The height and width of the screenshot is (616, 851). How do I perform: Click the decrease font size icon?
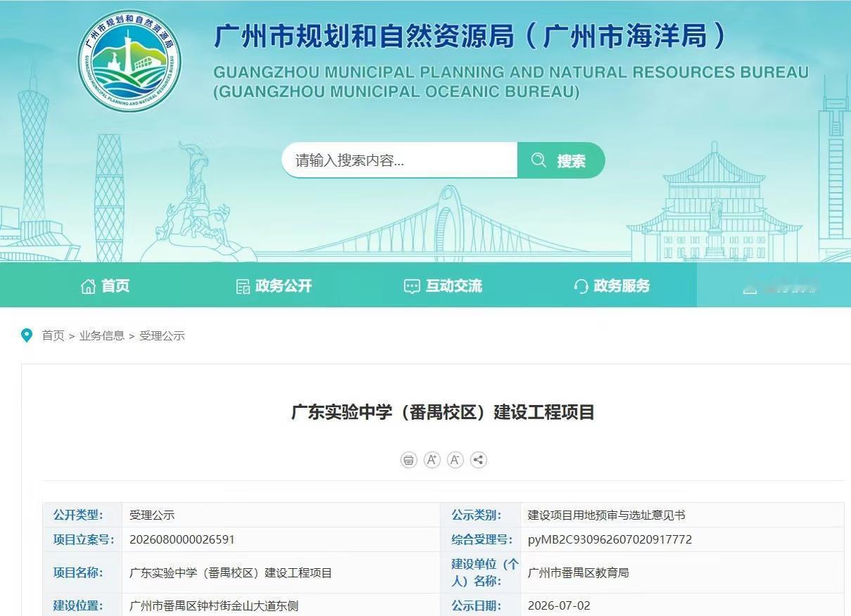pos(455,460)
